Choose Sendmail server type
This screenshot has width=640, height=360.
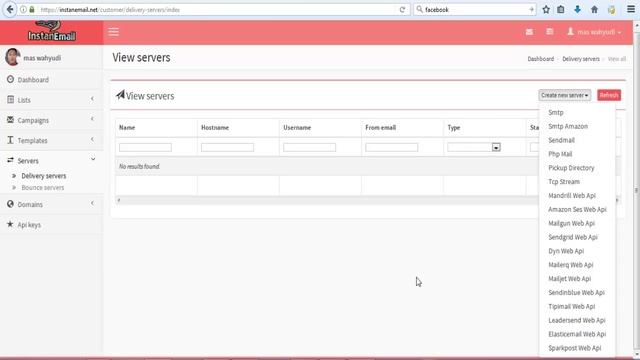click(x=561, y=140)
